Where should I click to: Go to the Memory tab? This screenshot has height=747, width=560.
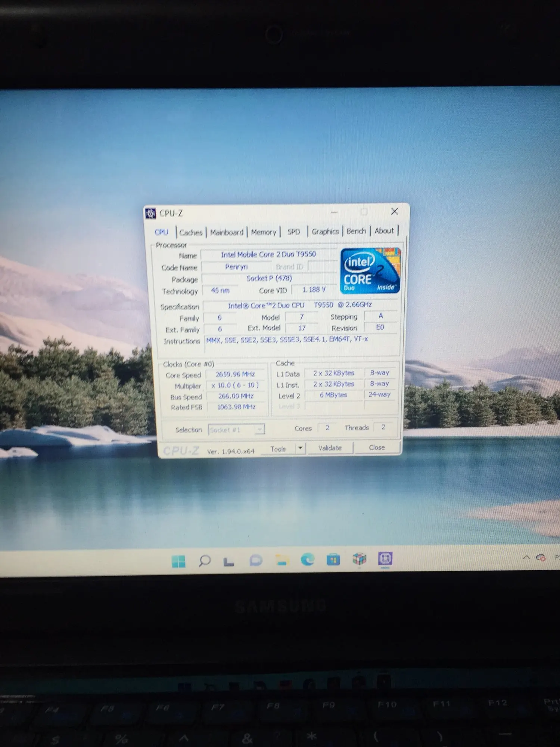pos(264,232)
